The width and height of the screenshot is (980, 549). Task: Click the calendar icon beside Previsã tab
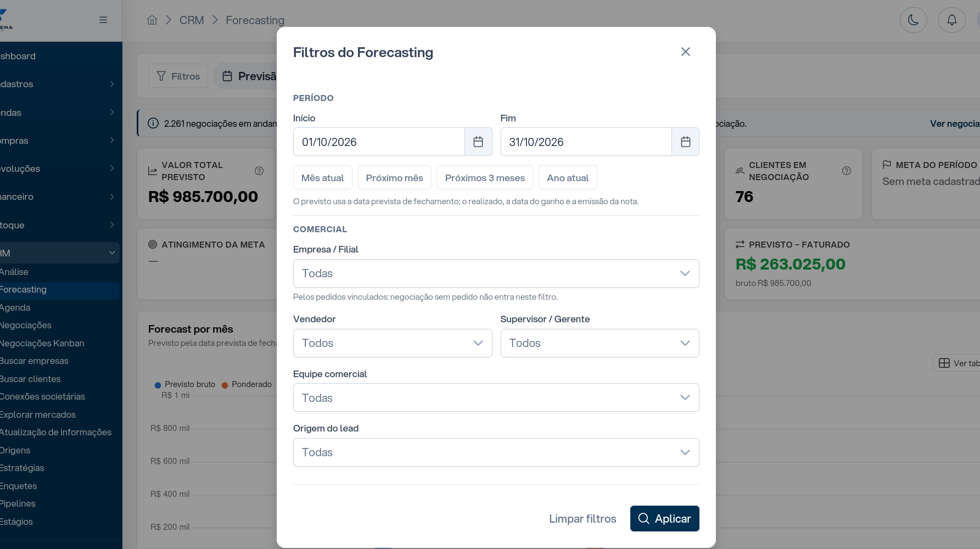point(227,76)
